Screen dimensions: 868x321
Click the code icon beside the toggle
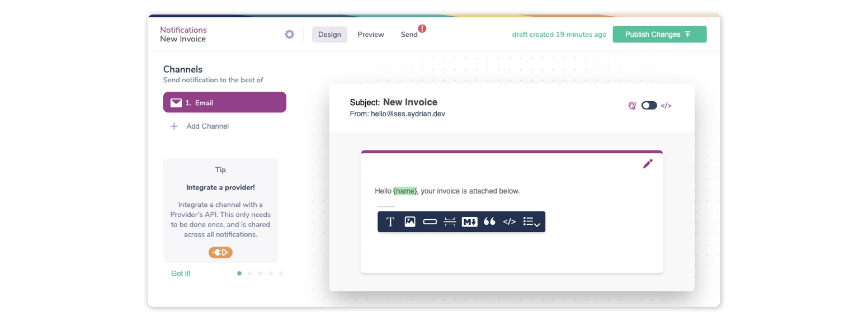666,105
